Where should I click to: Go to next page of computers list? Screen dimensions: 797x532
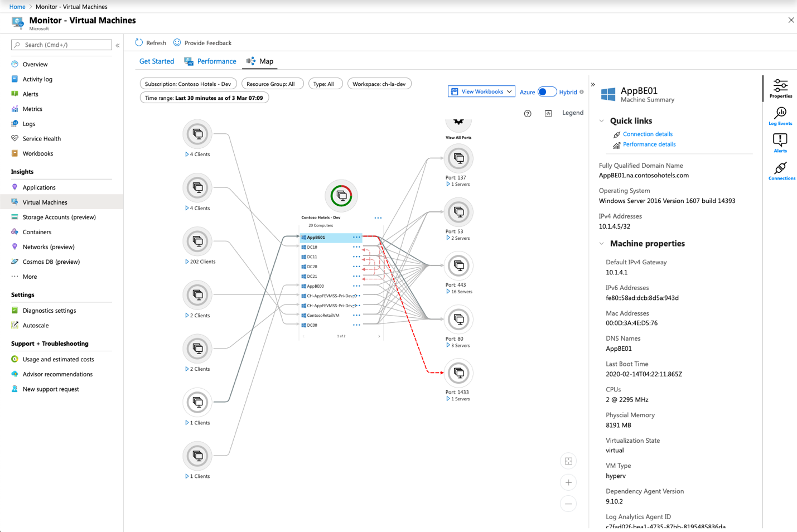379,336
